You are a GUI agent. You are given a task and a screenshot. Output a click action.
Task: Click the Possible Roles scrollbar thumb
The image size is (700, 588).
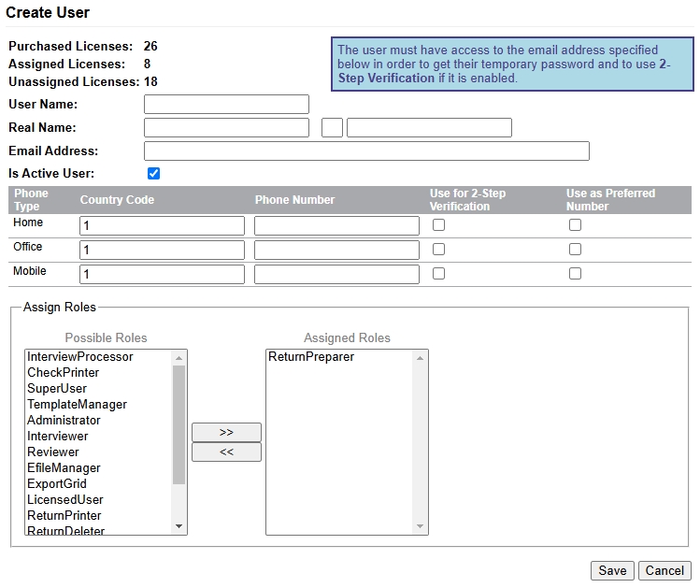[x=179, y=423]
